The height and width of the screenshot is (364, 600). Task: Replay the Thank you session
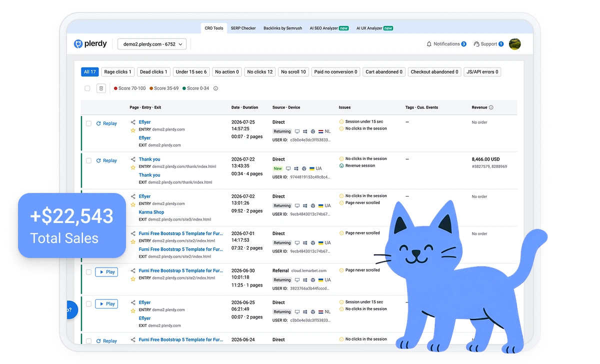[x=106, y=160]
